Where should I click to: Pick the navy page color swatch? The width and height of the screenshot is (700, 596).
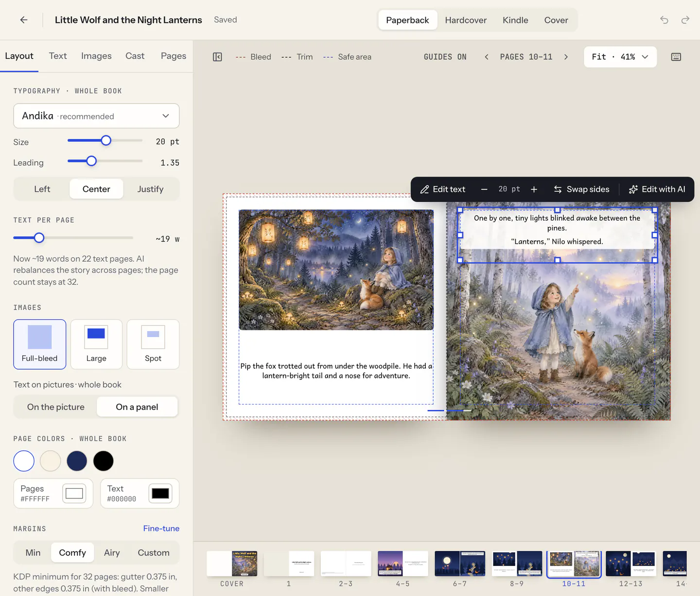click(x=77, y=461)
